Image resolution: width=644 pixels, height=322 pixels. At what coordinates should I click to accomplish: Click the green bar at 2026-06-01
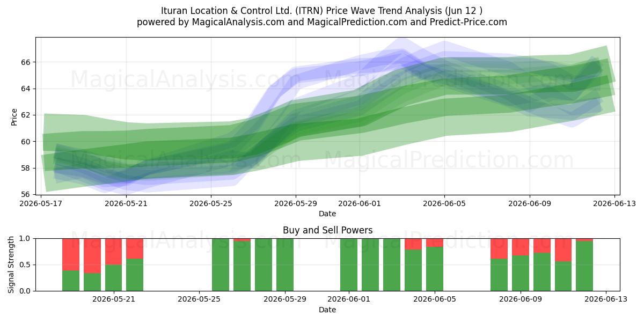click(349, 265)
